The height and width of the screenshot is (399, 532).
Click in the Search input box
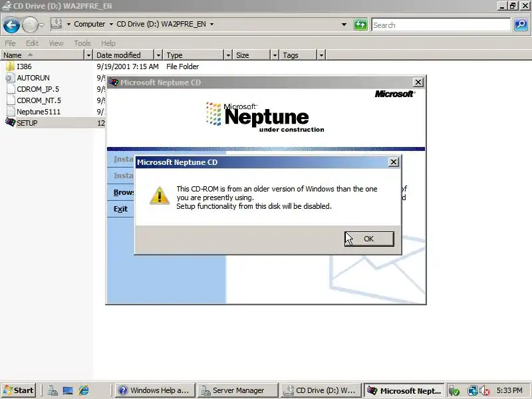(441, 25)
